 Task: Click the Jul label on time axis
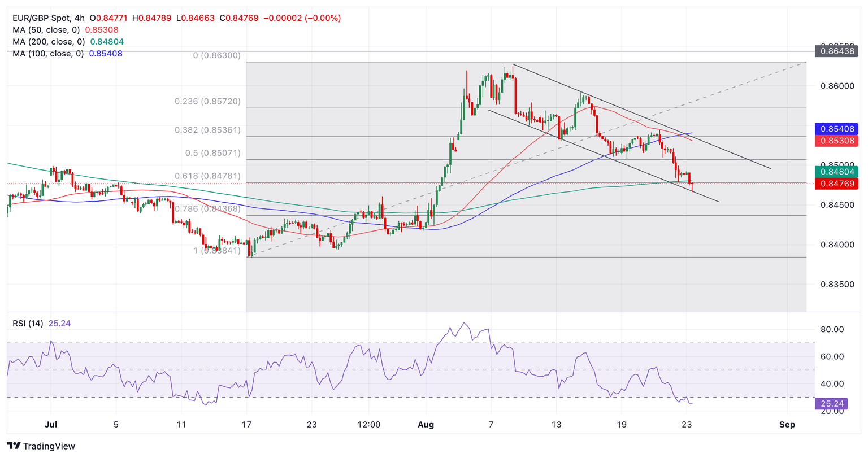pos(51,425)
